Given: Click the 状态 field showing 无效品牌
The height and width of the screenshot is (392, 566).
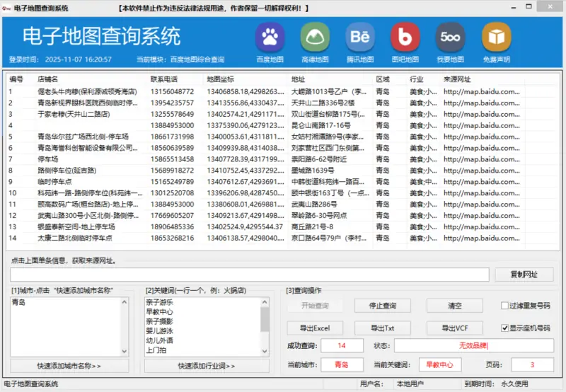Looking at the screenshot, I should click(x=474, y=346).
